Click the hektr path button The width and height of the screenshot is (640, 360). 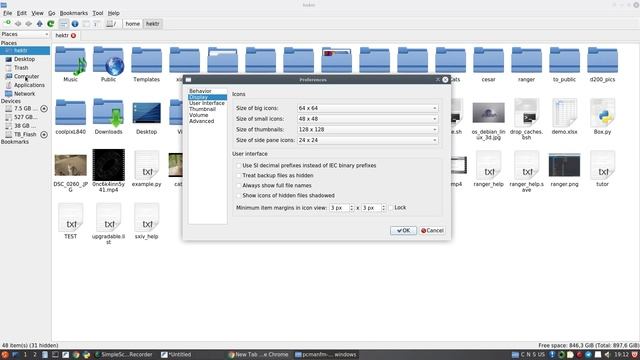coord(153,24)
